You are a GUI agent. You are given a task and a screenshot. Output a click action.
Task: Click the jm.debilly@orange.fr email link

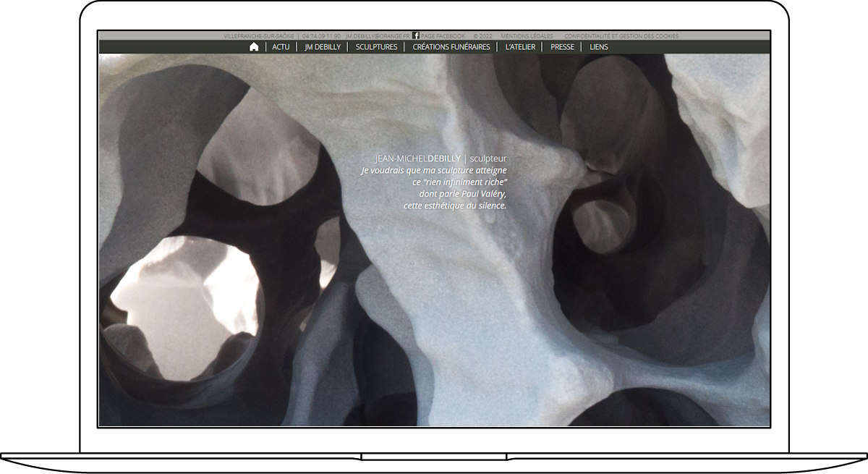377,36
